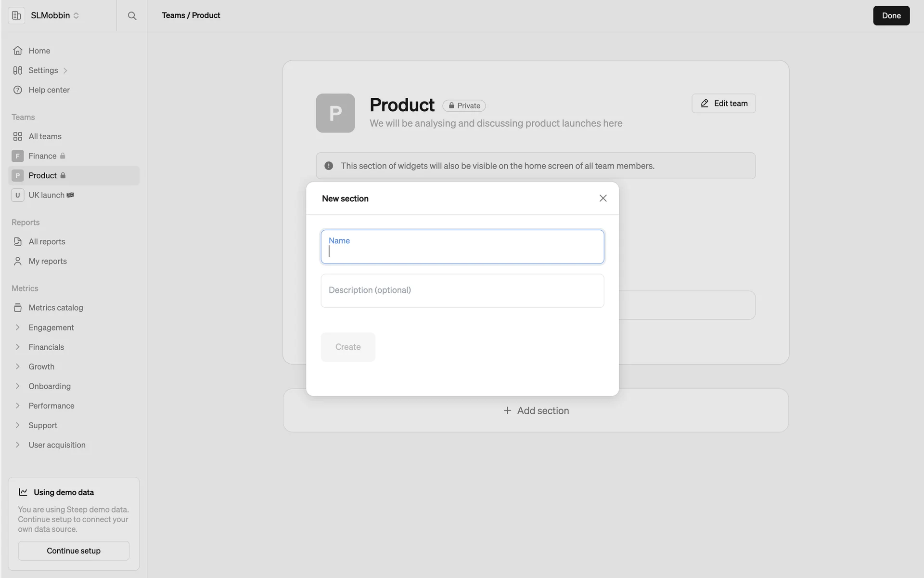Open My reports person icon
The image size is (924, 578).
(x=18, y=261)
